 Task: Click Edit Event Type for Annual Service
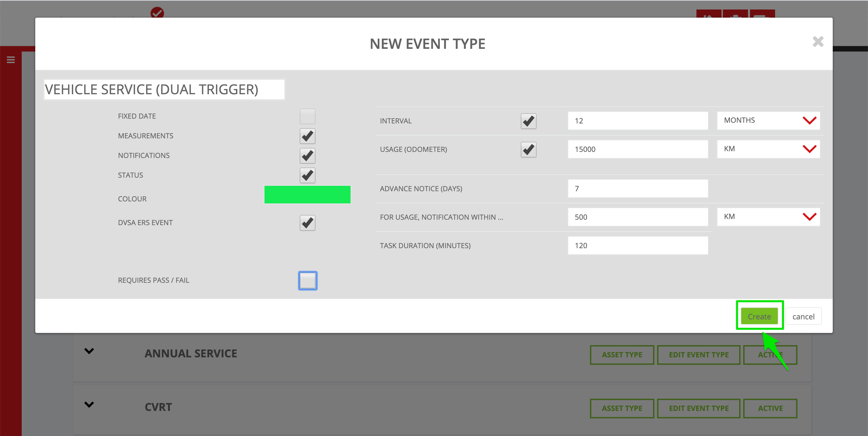(x=698, y=355)
